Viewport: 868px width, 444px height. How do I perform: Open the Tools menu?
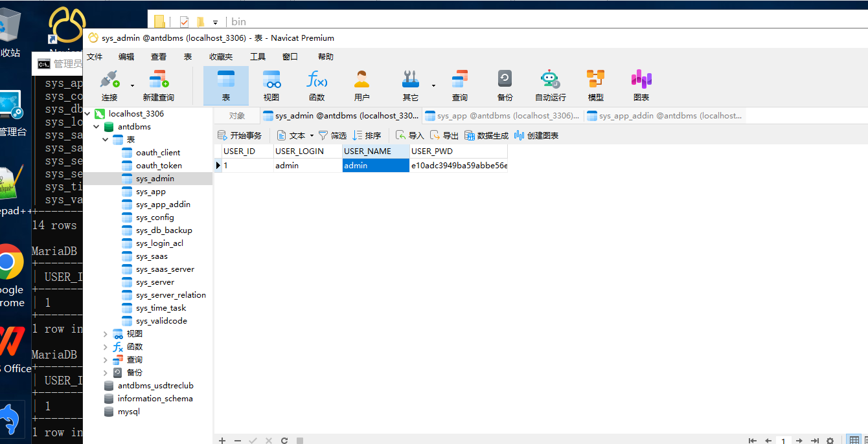[258, 57]
